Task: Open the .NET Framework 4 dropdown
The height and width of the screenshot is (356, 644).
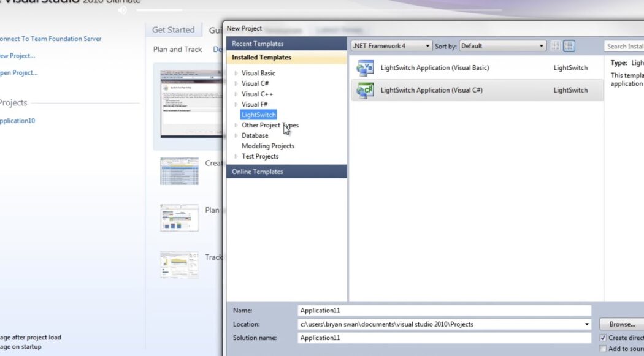Action: [428, 45]
